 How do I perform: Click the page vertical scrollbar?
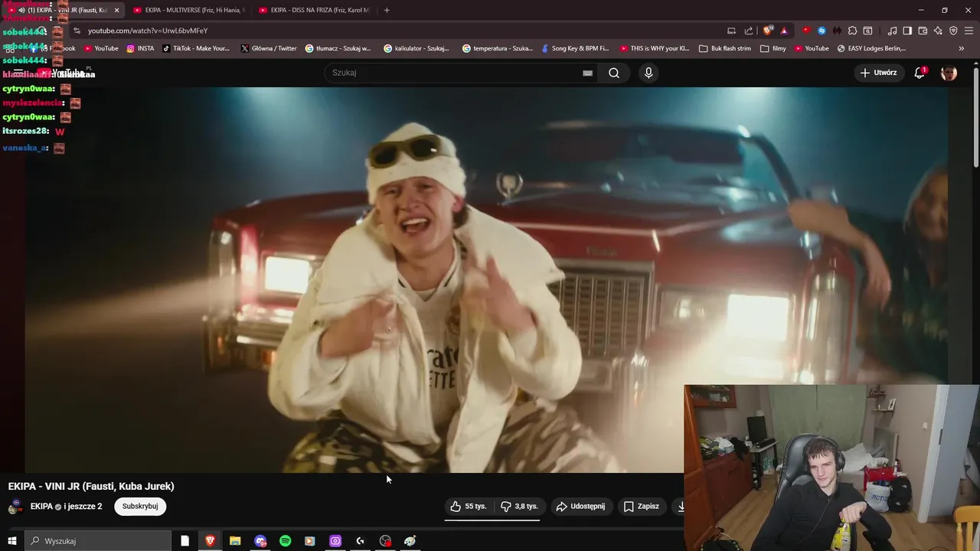[x=975, y=119]
